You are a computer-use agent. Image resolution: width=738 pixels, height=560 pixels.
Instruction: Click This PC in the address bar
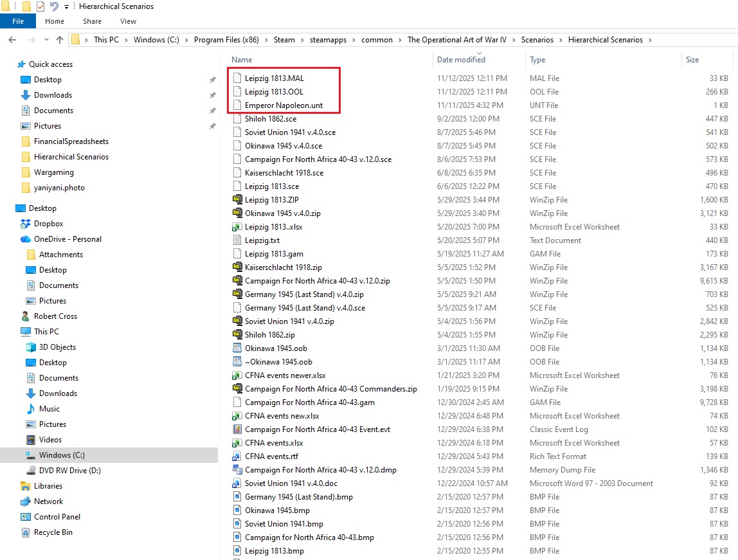tap(106, 40)
